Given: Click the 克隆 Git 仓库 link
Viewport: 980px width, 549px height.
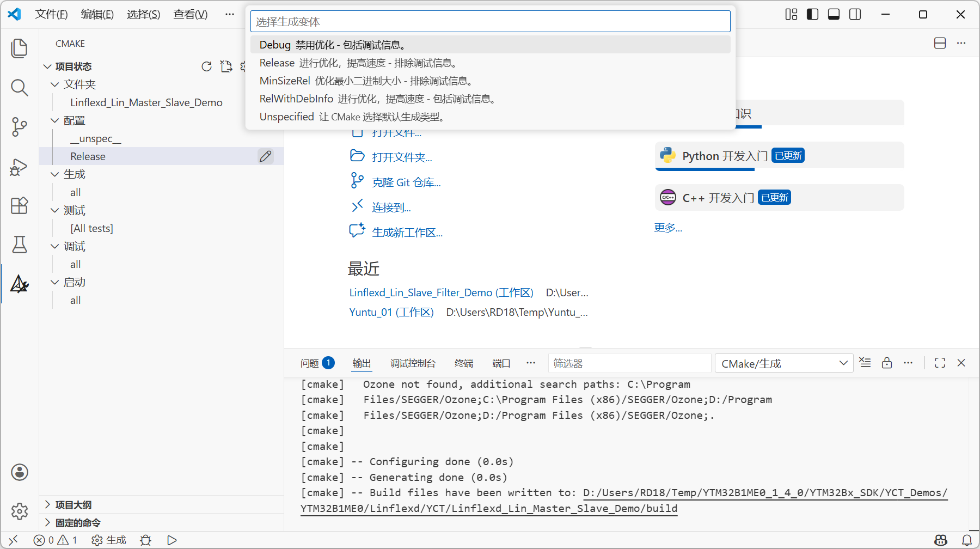Looking at the screenshot, I should point(406,182).
